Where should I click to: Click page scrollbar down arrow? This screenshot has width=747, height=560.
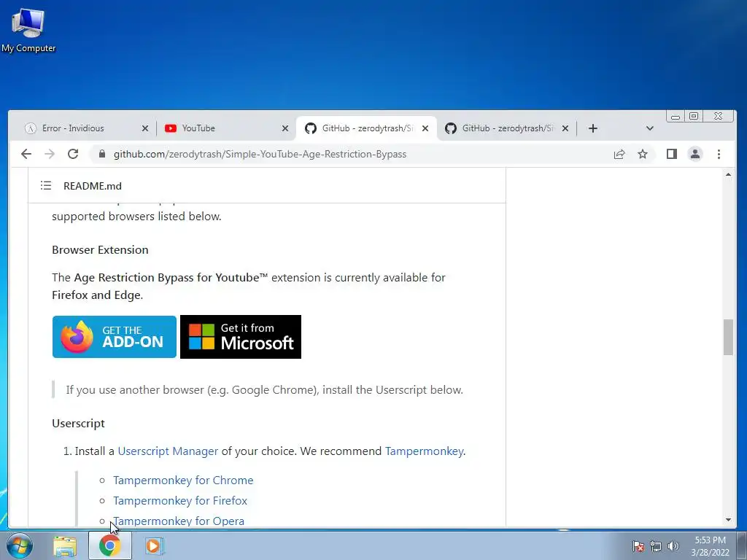[x=728, y=519]
